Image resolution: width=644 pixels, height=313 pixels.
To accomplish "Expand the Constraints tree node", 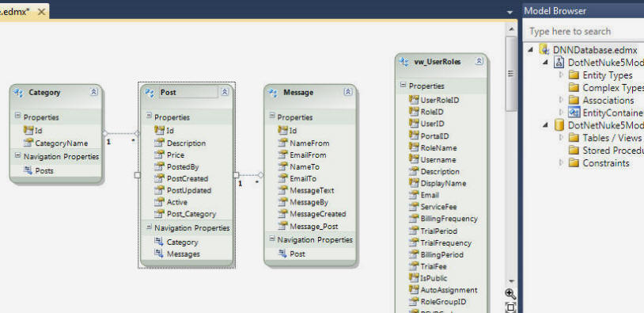I will click(x=562, y=163).
